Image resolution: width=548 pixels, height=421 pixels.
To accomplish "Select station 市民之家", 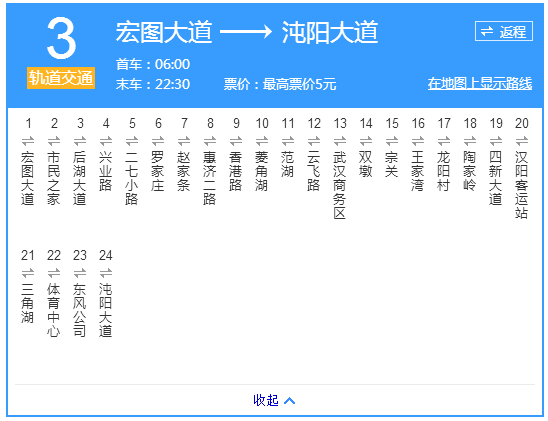I will [x=53, y=178].
